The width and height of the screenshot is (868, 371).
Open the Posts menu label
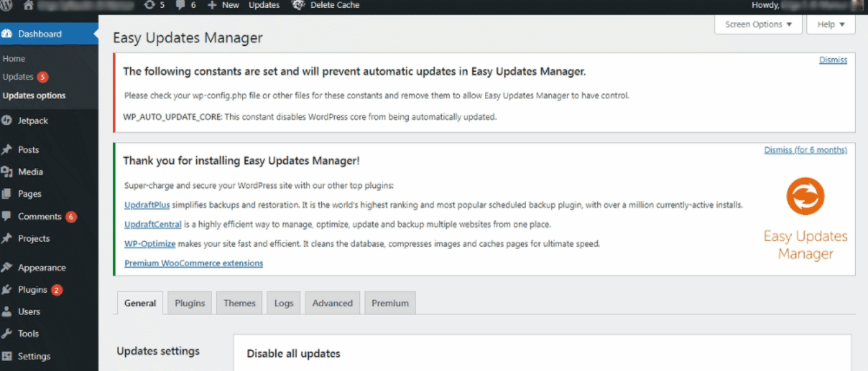[28, 150]
